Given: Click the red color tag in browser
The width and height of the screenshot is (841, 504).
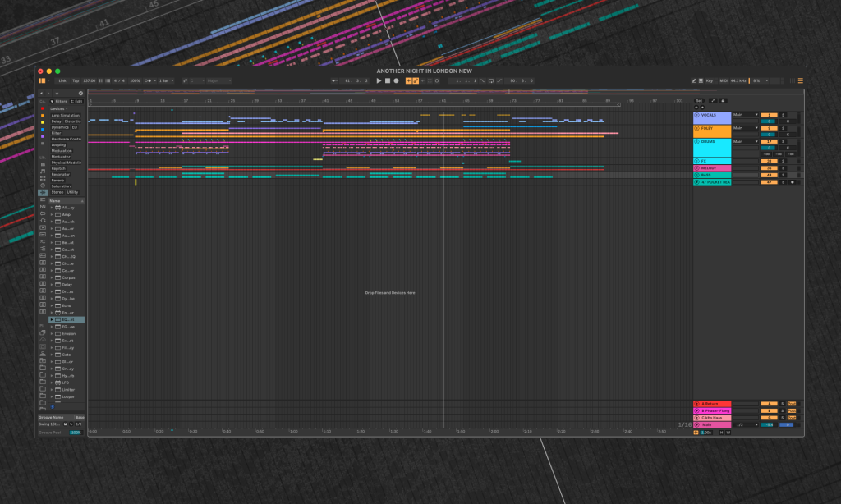Looking at the screenshot, I should click(43, 108).
